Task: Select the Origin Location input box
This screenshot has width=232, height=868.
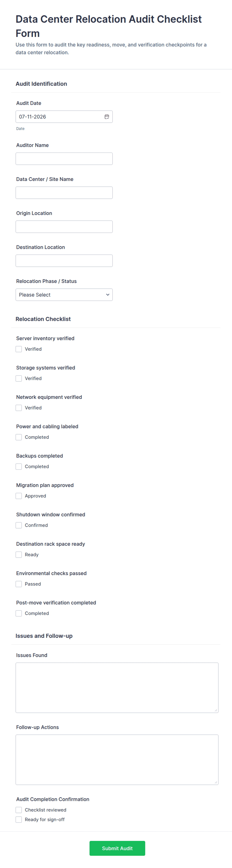Action: (x=64, y=227)
